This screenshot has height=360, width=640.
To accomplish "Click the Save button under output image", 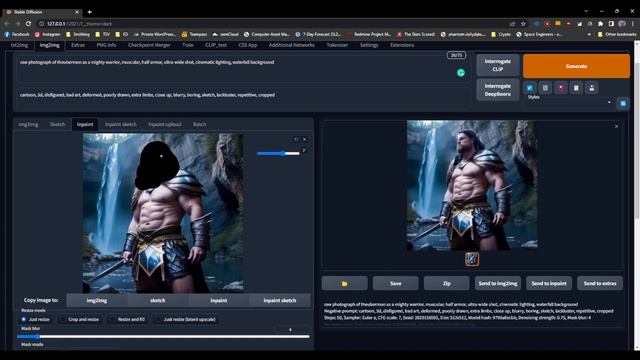I will click(396, 283).
